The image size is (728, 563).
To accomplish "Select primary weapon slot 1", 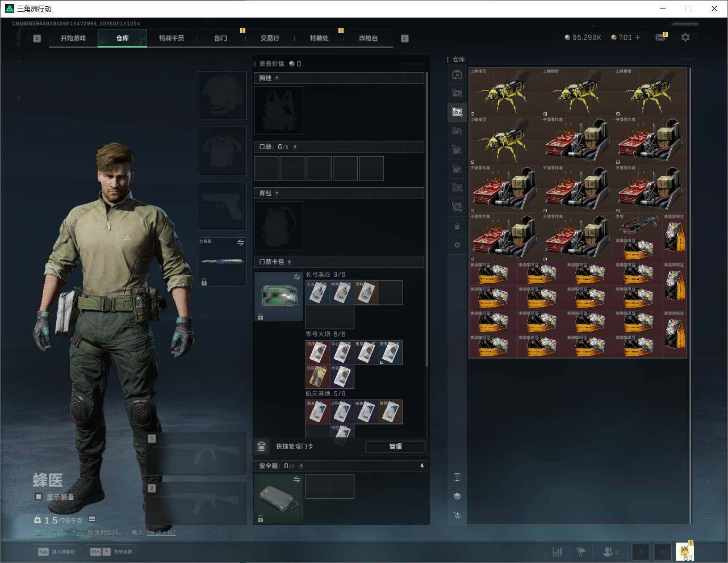I will pos(196,454).
